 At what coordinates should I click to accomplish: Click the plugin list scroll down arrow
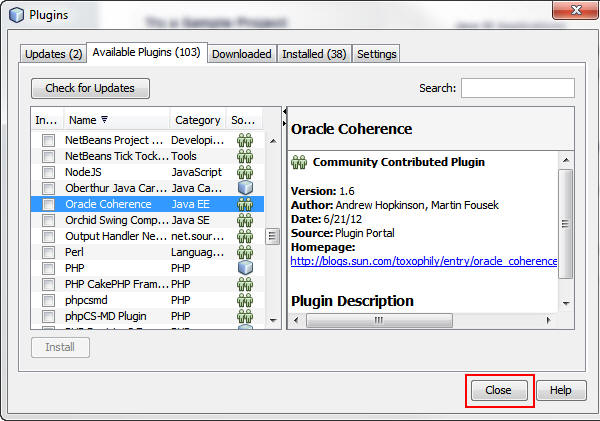(273, 320)
